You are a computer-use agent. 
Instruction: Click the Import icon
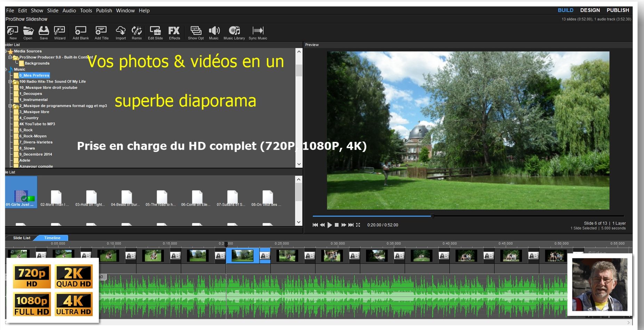coord(121,33)
